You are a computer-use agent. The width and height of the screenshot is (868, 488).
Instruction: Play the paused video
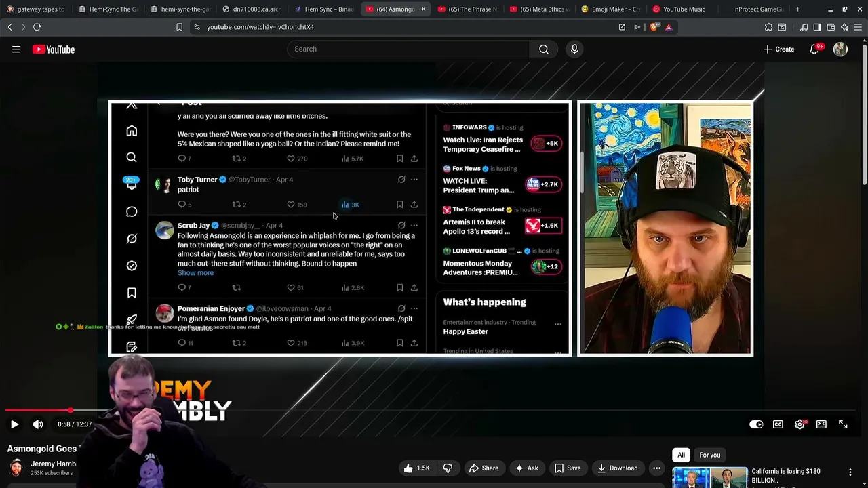[14, 424]
